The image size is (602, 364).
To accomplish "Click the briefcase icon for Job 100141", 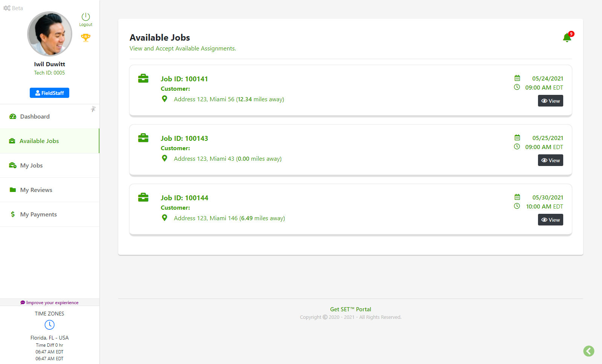I will [143, 78].
